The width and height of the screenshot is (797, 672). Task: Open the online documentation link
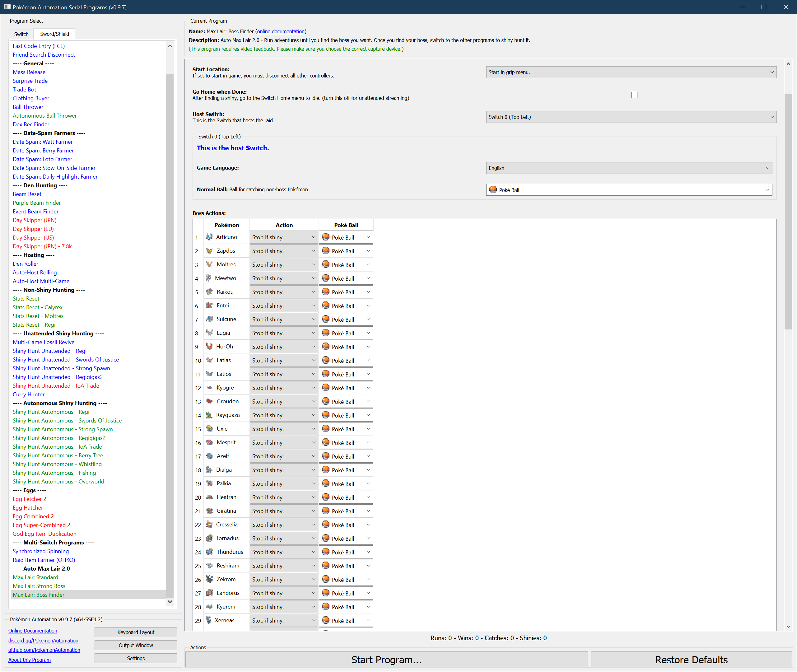click(281, 32)
